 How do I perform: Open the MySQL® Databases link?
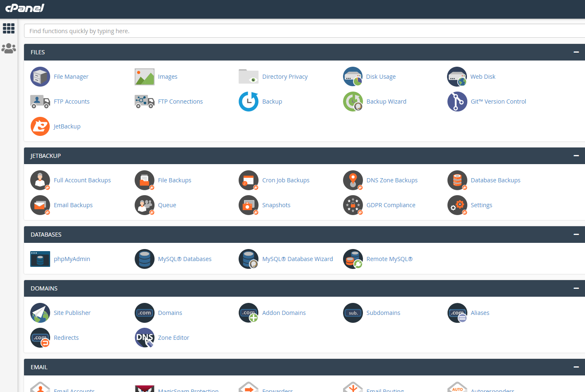[x=184, y=259]
